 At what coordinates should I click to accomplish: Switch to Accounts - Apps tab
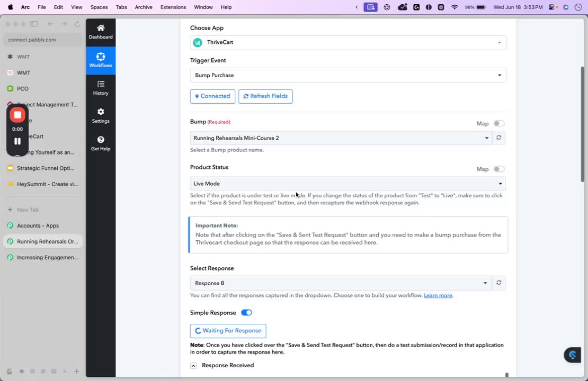[x=43, y=225]
